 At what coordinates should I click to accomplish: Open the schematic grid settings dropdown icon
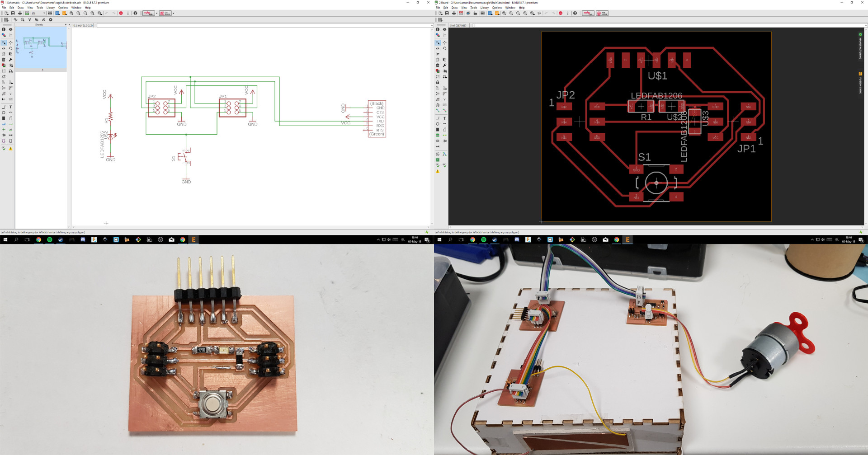coord(6,20)
